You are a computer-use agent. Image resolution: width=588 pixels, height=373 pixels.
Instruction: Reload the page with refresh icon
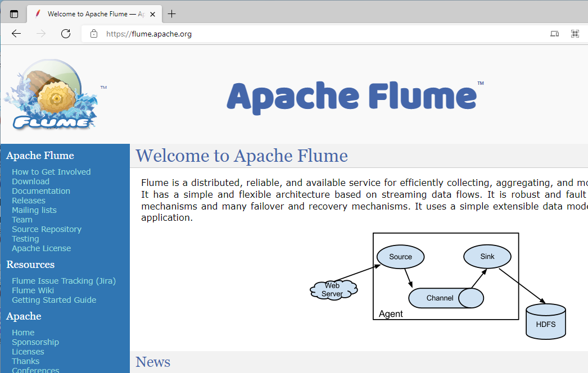click(66, 34)
